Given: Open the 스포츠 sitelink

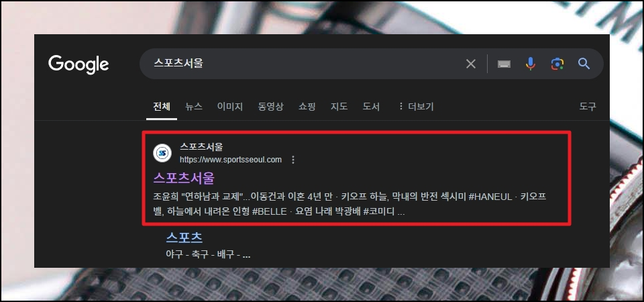Looking at the screenshot, I should click(x=184, y=237).
